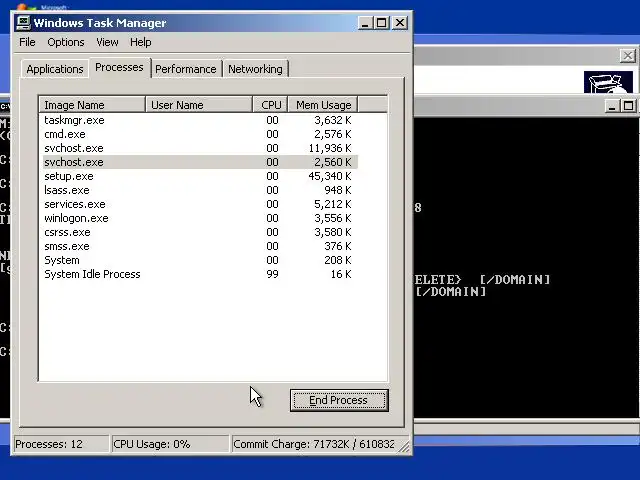Image resolution: width=640 pixels, height=480 pixels.
Task: Click the printer graphic in setup window
Action: (x=608, y=82)
